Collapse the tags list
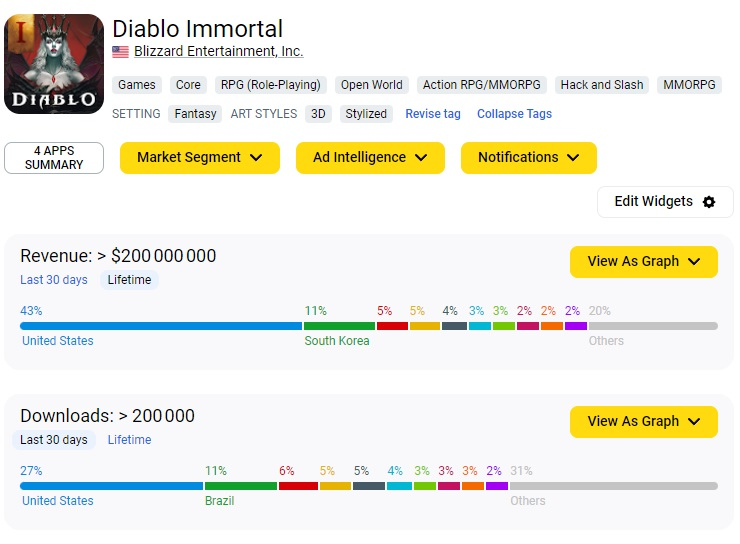Viewport: 740px width, 544px height. coord(514,114)
